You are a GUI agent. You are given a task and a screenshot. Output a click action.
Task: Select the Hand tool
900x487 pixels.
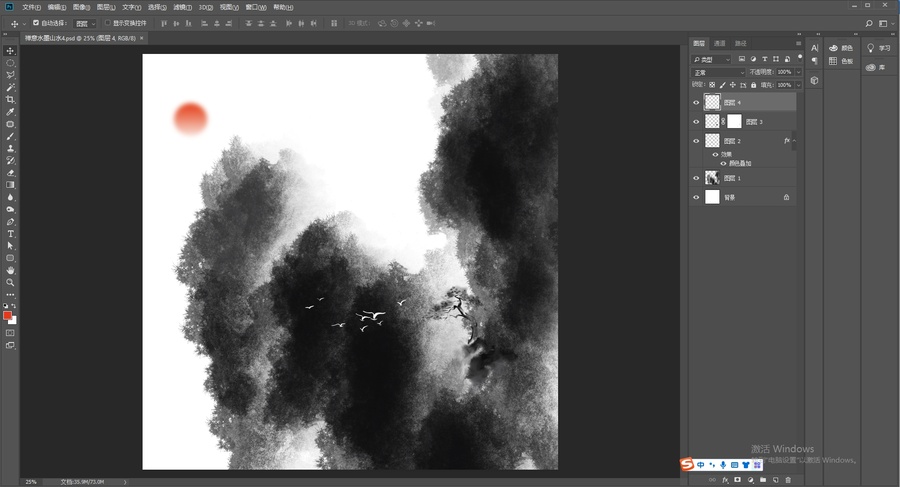(x=10, y=270)
